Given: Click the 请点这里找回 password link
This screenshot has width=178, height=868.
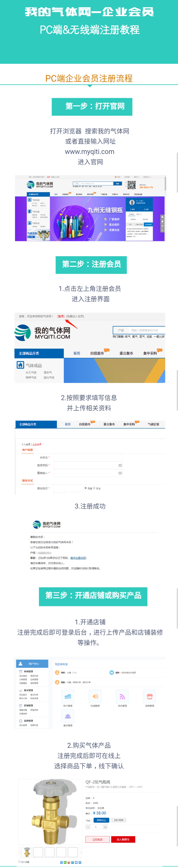Looking at the screenshot, I should (78, 558).
